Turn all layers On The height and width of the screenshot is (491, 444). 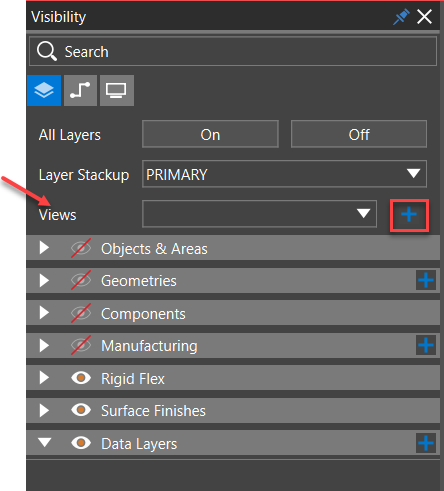click(210, 134)
